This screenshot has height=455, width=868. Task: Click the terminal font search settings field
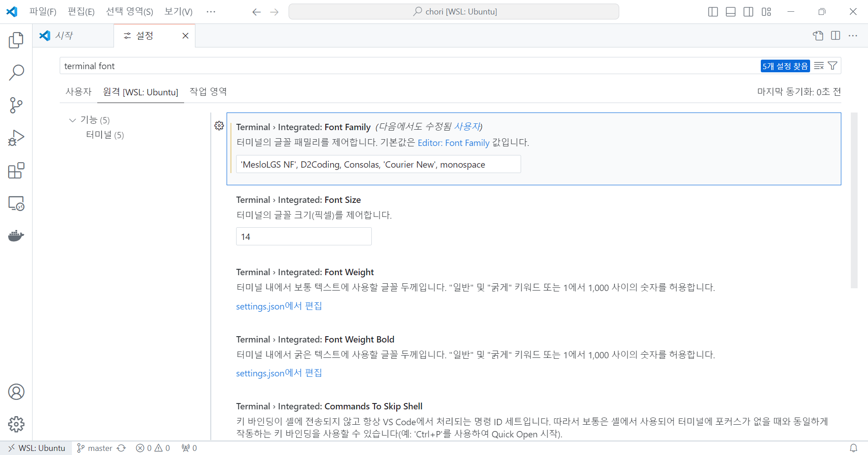click(x=409, y=66)
